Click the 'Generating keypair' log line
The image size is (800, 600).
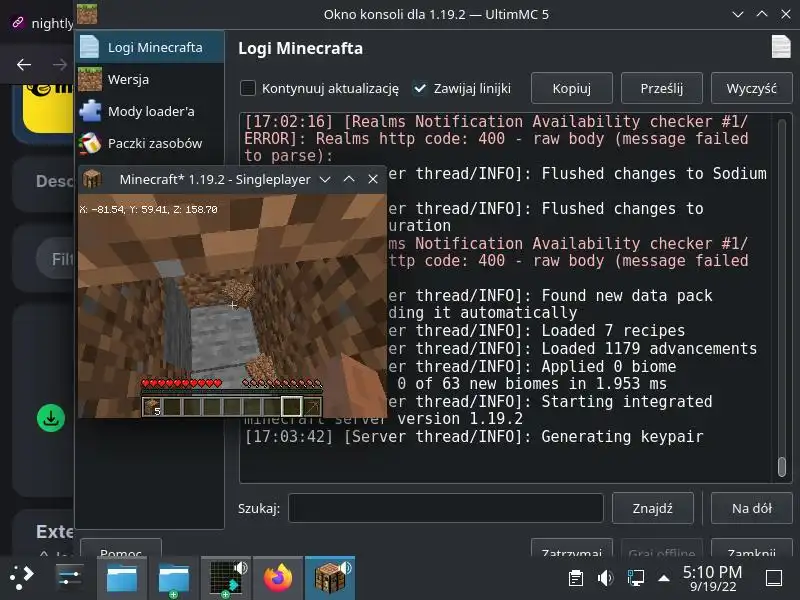coord(474,437)
